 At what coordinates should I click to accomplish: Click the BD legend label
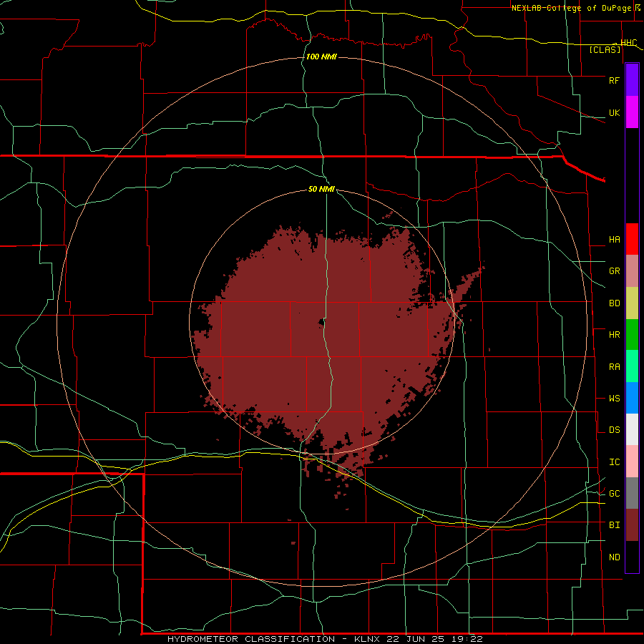614,303
